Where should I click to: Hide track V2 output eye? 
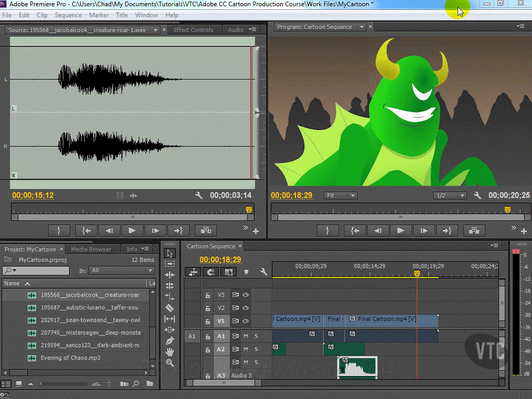[246, 308]
